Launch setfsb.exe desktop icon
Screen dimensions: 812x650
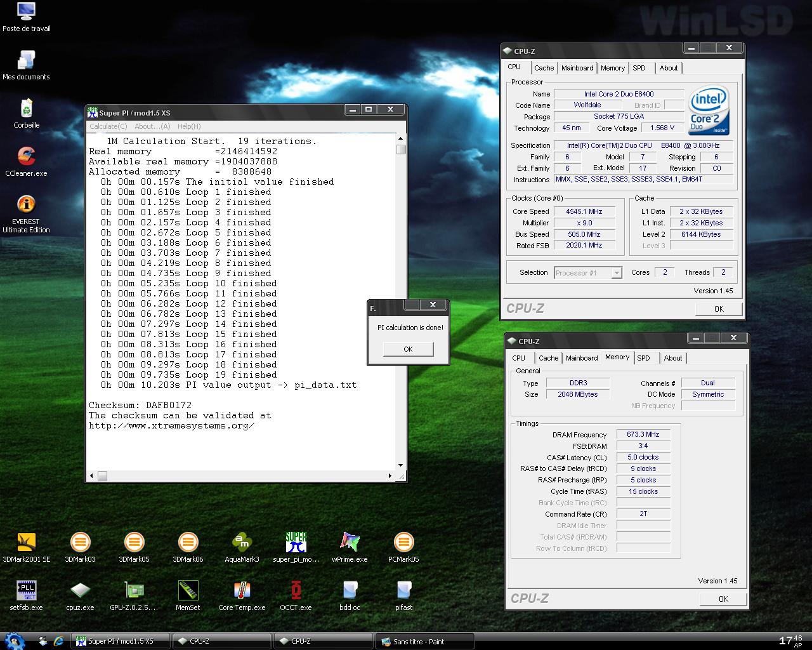click(x=26, y=596)
